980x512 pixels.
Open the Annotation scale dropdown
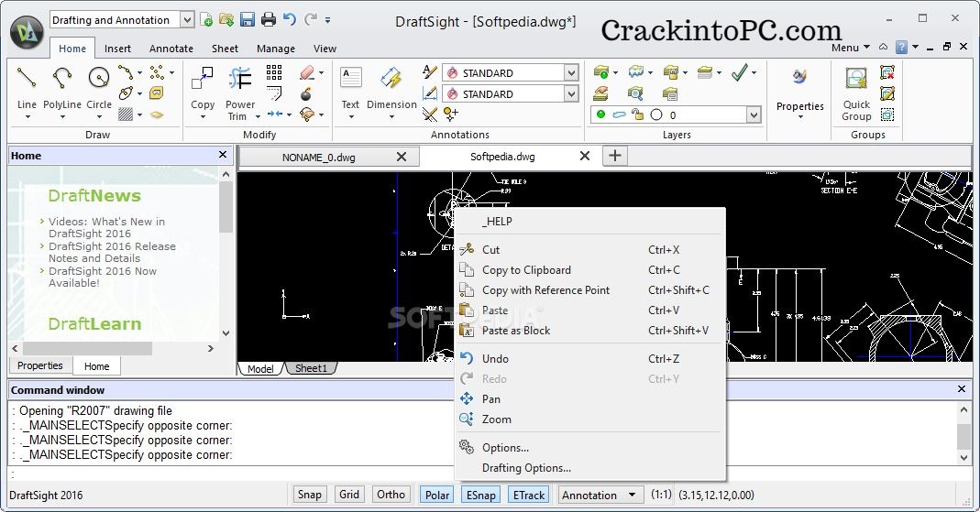[632, 496]
